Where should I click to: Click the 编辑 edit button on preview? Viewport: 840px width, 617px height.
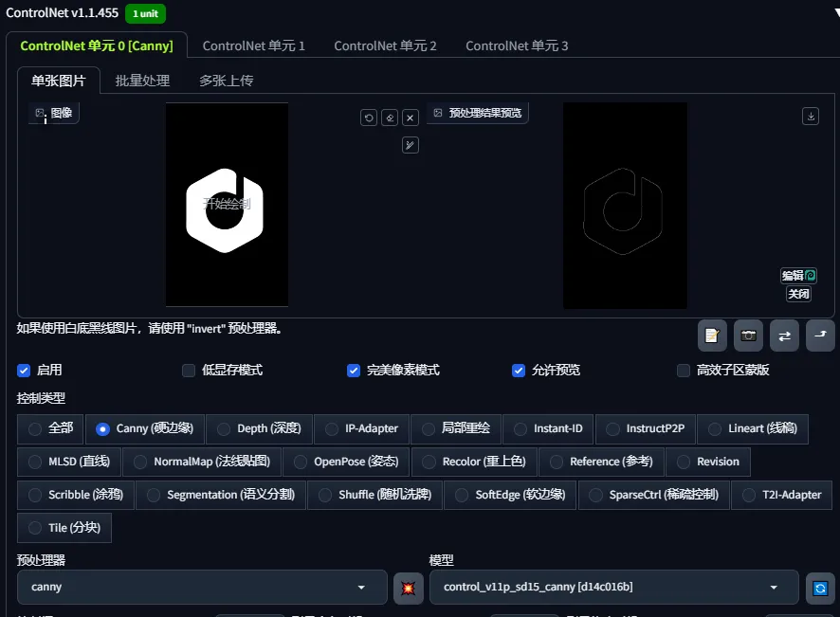[798, 275]
